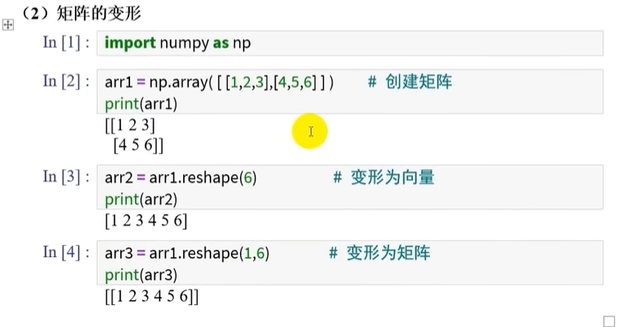
Task: Click the print(arr3) line
Action: [141, 275]
